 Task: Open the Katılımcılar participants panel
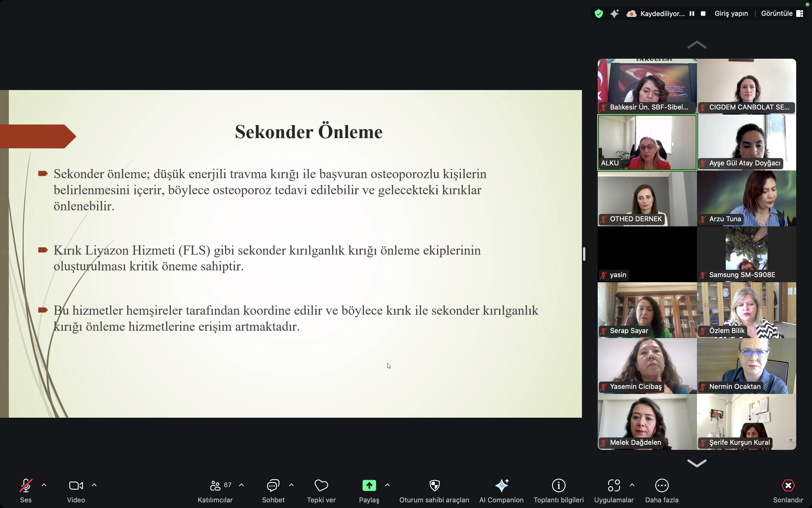coord(215,491)
